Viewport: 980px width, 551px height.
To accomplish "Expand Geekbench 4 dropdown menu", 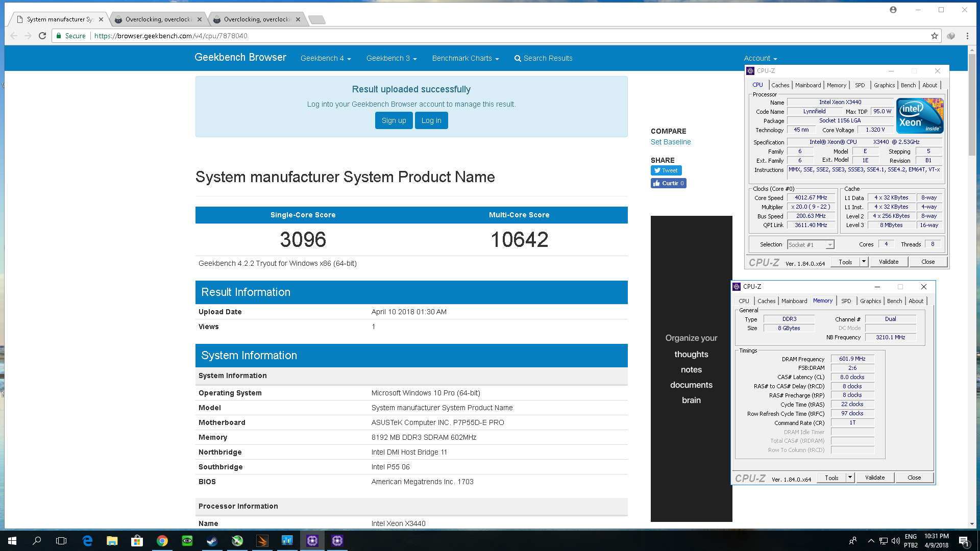I will pyautogui.click(x=326, y=58).
